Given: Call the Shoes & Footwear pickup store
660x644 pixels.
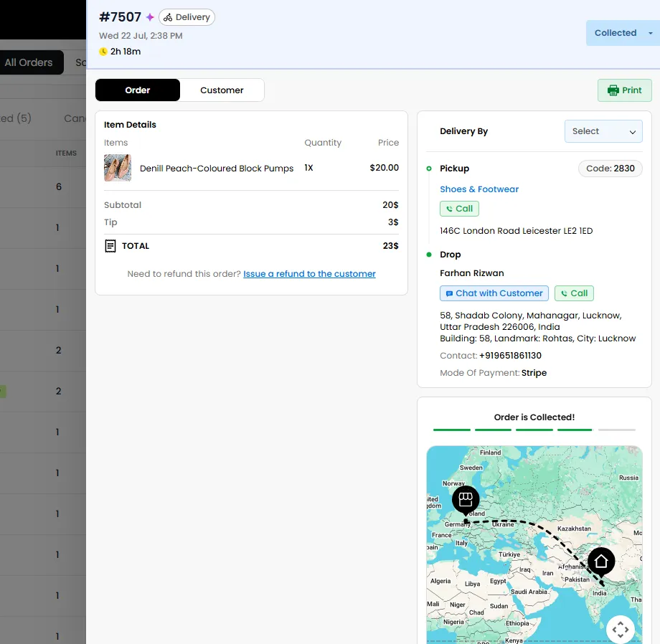Looking at the screenshot, I should point(459,209).
